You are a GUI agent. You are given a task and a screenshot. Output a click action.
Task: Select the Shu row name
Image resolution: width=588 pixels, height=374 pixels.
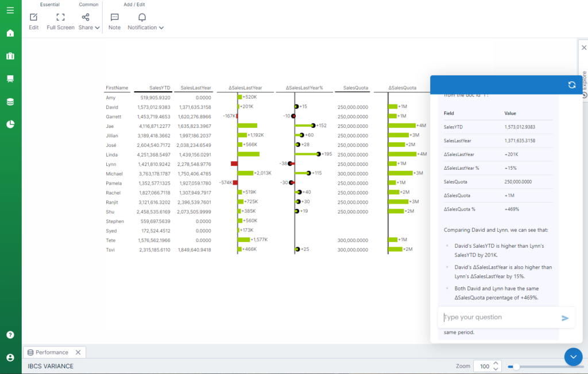tap(110, 212)
